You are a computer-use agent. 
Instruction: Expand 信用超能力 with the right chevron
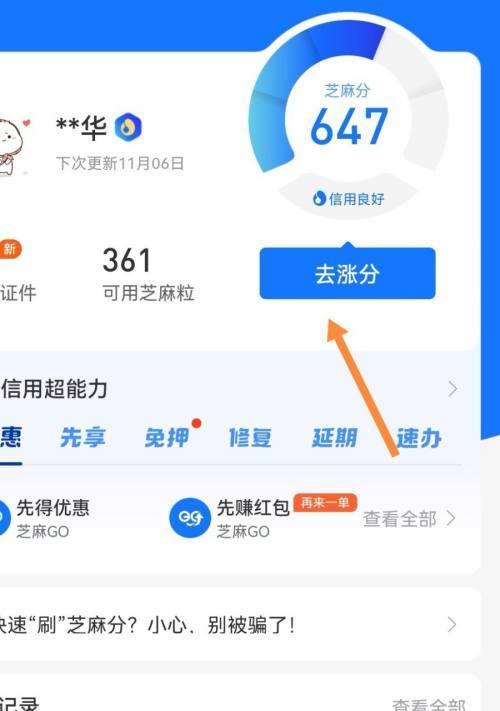(452, 389)
